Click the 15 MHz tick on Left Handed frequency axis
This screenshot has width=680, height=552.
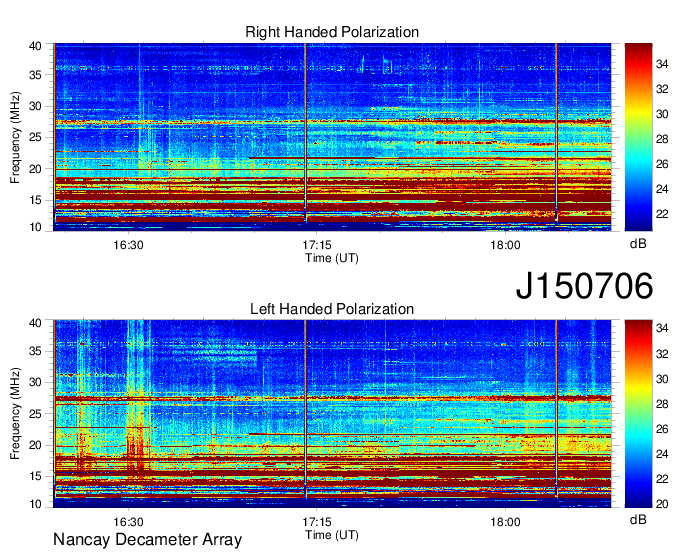point(35,477)
